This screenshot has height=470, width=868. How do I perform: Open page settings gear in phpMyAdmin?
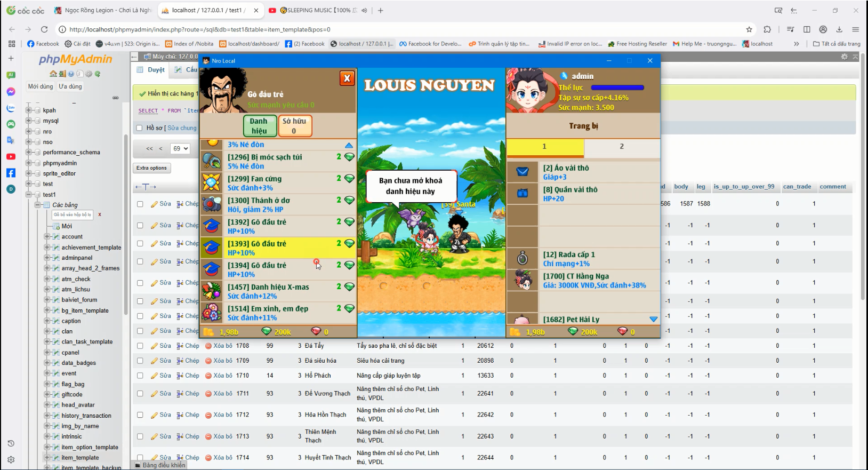click(844, 57)
